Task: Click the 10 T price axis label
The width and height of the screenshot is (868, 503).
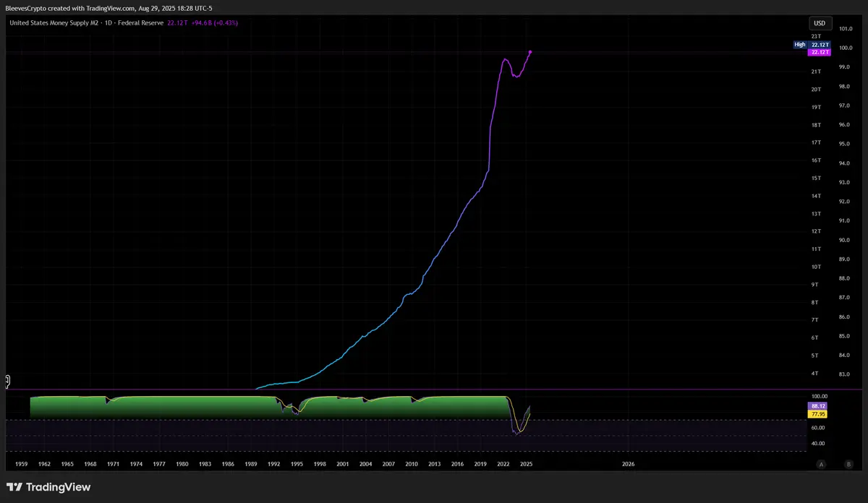Action: [x=816, y=267]
